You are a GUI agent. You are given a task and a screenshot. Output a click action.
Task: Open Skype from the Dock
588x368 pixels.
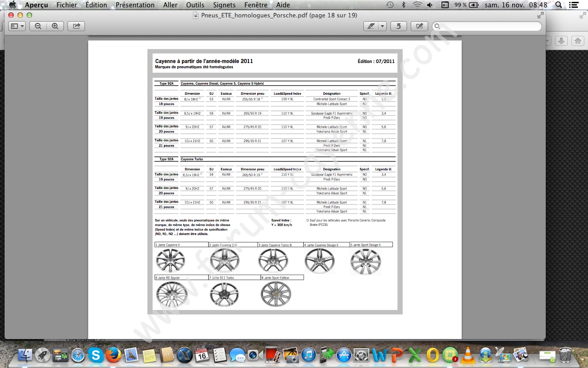[x=96, y=355]
